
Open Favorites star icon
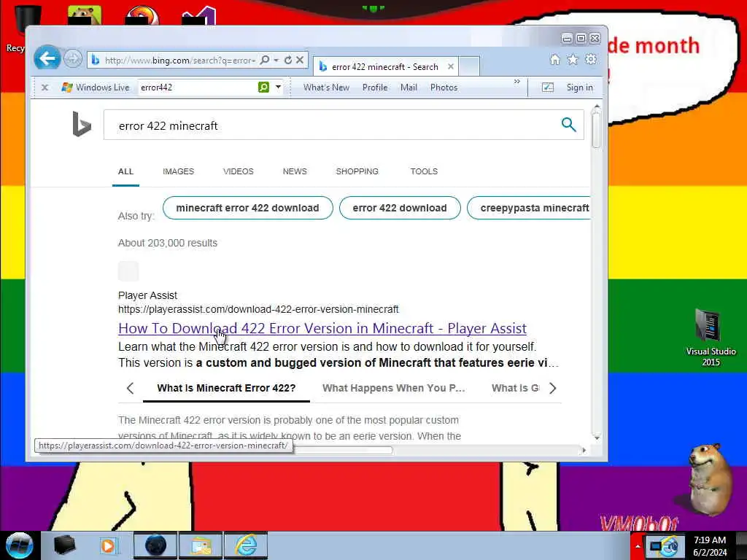tap(573, 60)
